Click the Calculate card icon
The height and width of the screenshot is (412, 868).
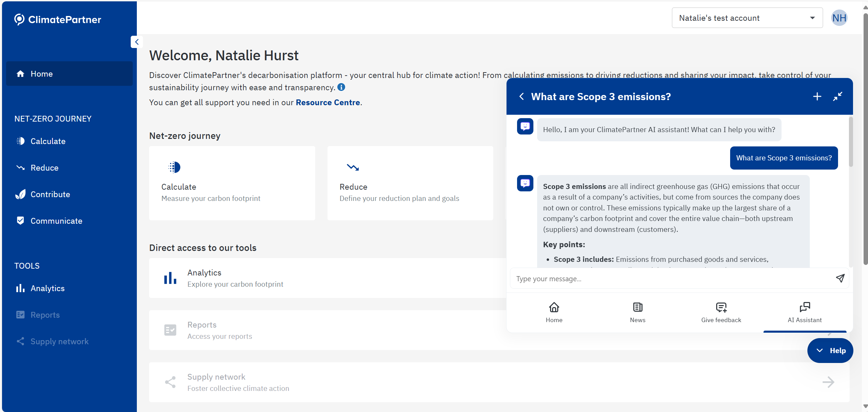tap(175, 167)
